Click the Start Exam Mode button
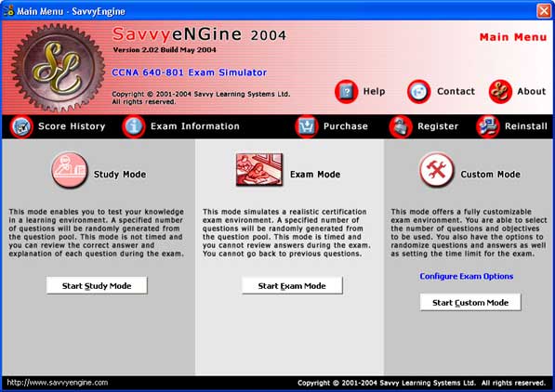The height and width of the screenshot is (392, 555). coord(292,285)
